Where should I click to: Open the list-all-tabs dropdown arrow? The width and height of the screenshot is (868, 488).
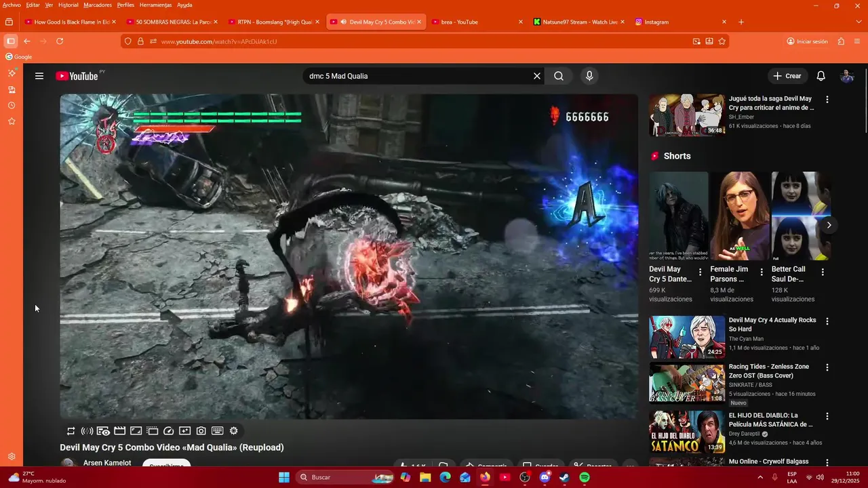tap(859, 22)
